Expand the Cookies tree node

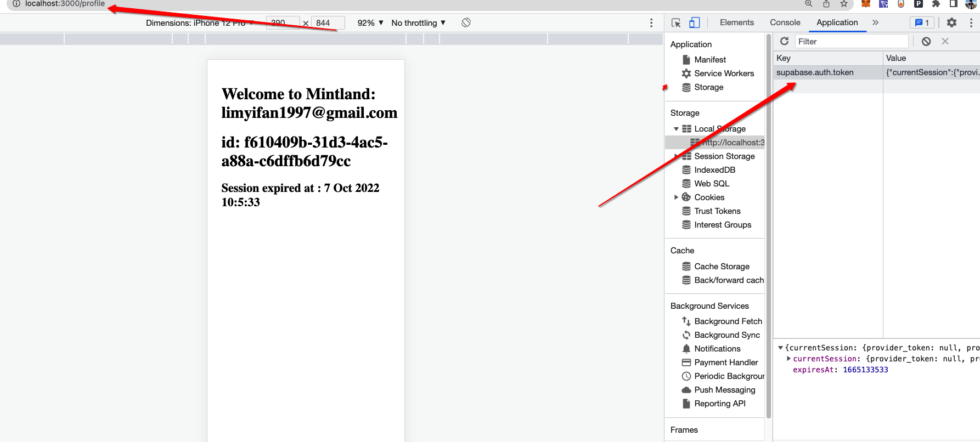click(676, 197)
